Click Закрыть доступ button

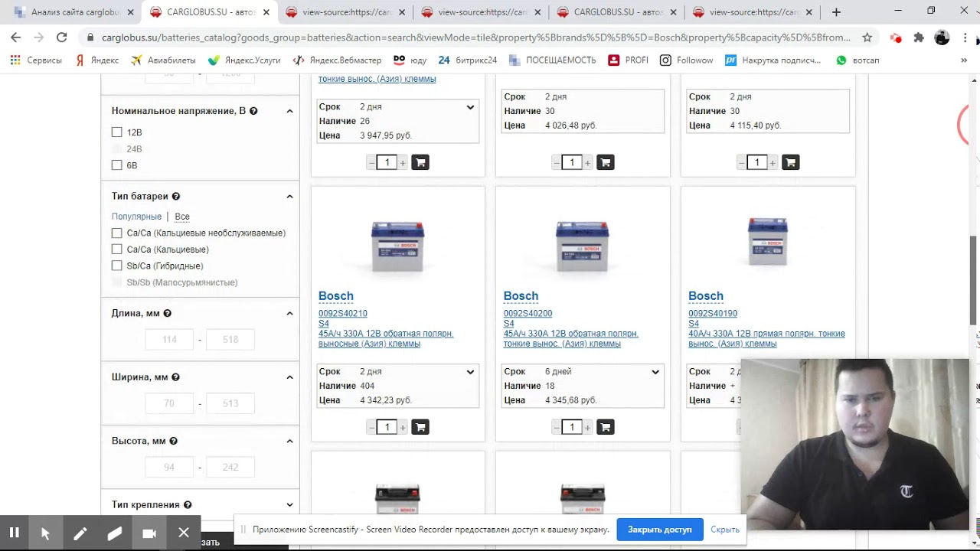(659, 530)
